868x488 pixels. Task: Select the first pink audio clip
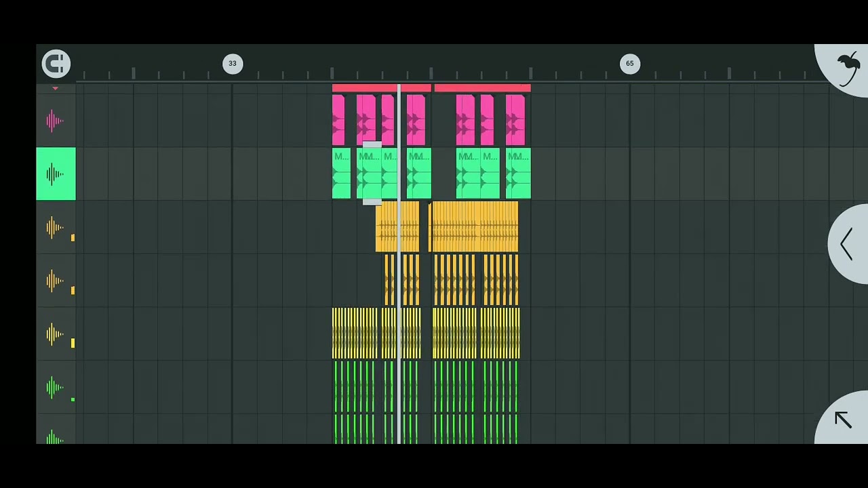click(x=338, y=120)
